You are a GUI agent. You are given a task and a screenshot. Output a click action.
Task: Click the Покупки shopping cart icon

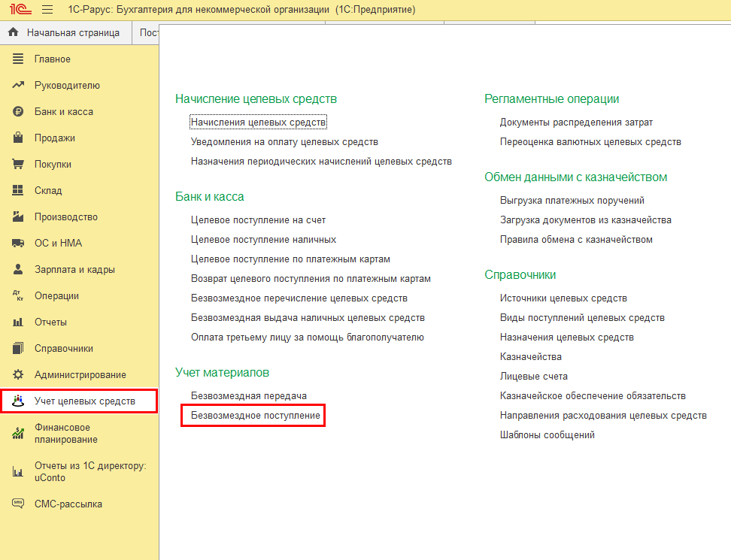(x=19, y=165)
